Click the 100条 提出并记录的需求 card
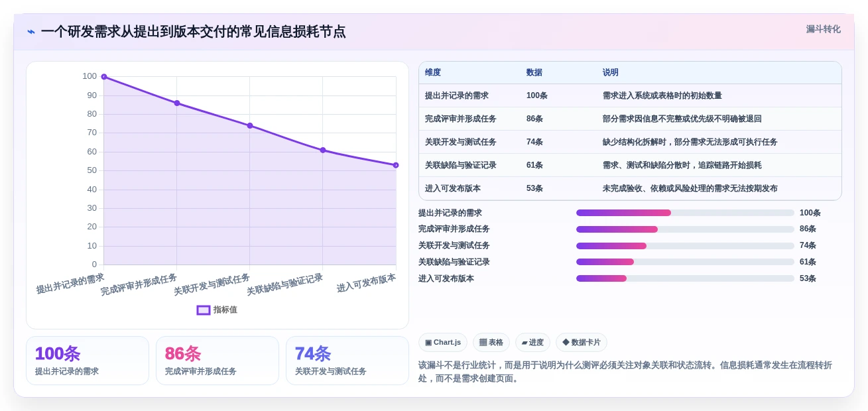 [88, 361]
